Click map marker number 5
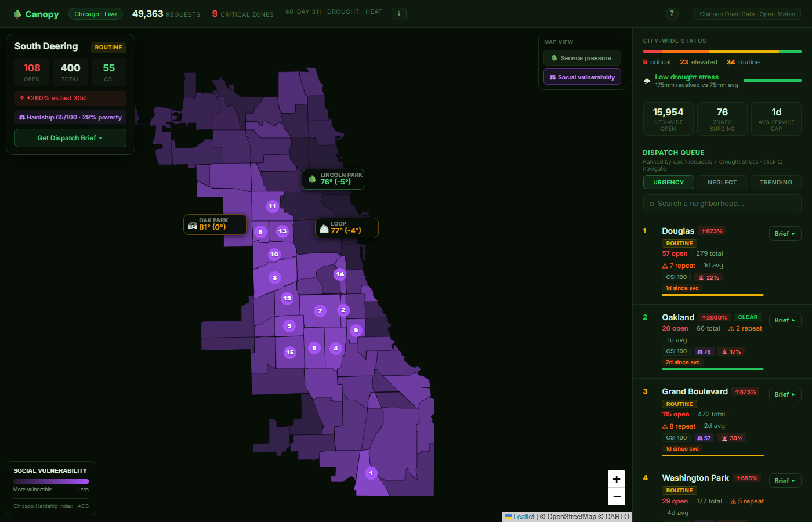Viewport: 812px width, 522px height. coord(289,325)
